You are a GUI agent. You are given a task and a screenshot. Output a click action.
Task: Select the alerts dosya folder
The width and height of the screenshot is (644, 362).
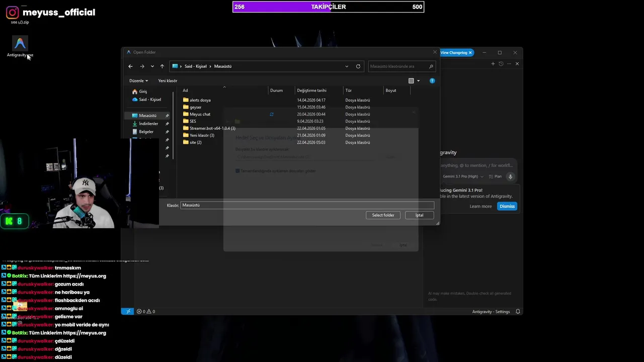point(200,100)
